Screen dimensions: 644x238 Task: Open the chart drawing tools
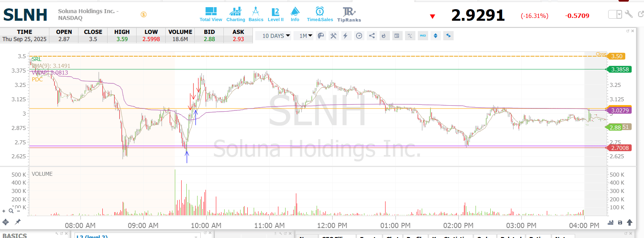[x=333, y=36]
